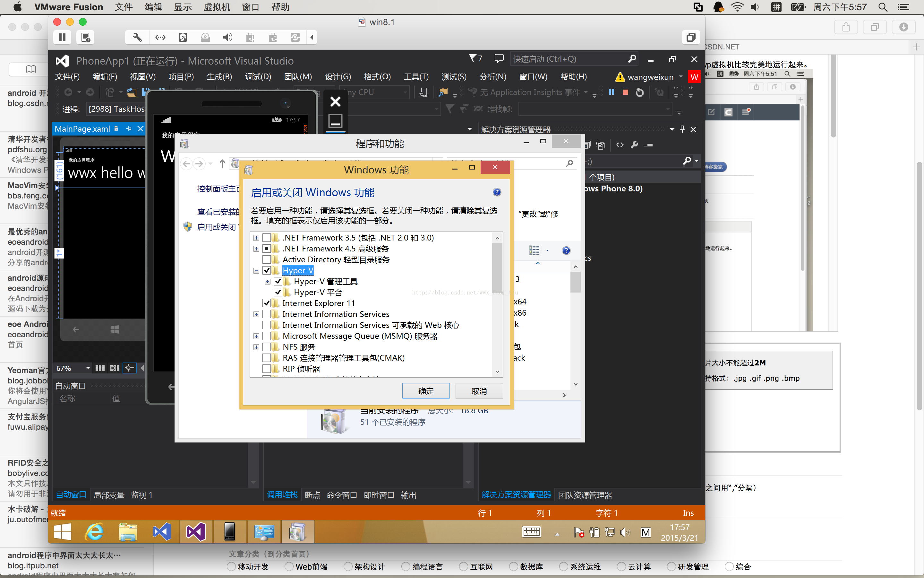Open Visual Studio feedback speech bubble icon
924x578 pixels.
[499, 58]
